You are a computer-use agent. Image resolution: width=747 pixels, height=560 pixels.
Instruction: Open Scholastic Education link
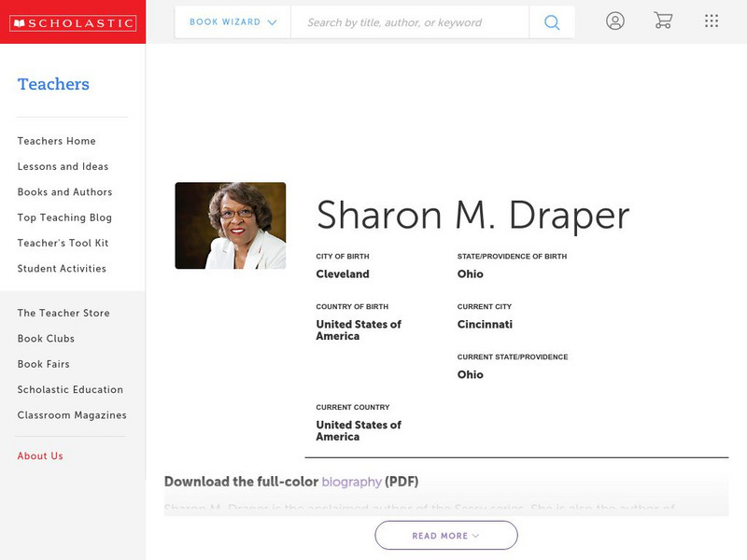[x=71, y=389]
